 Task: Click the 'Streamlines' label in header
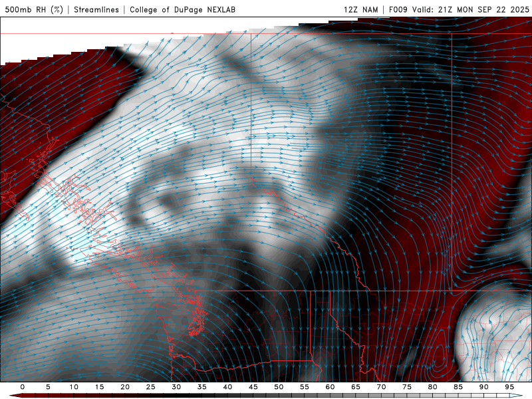click(96, 9)
